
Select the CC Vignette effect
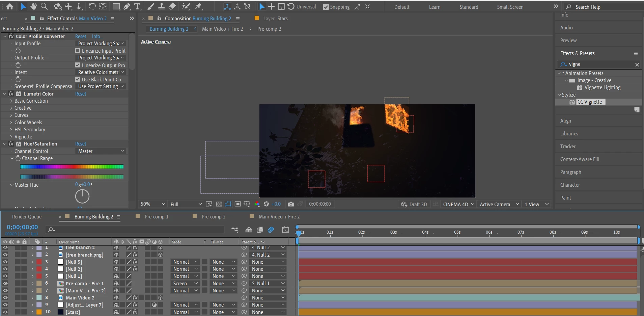(x=589, y=102)
